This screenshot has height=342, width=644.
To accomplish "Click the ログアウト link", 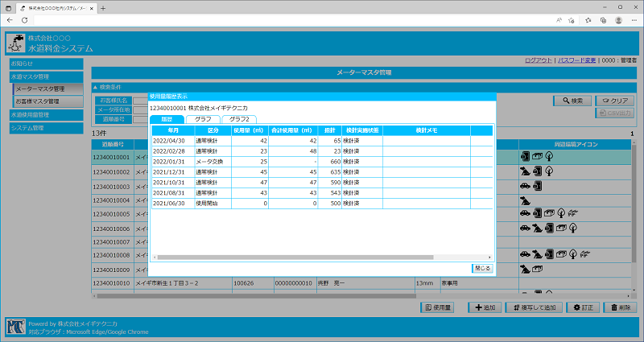I will pos(538,60).
